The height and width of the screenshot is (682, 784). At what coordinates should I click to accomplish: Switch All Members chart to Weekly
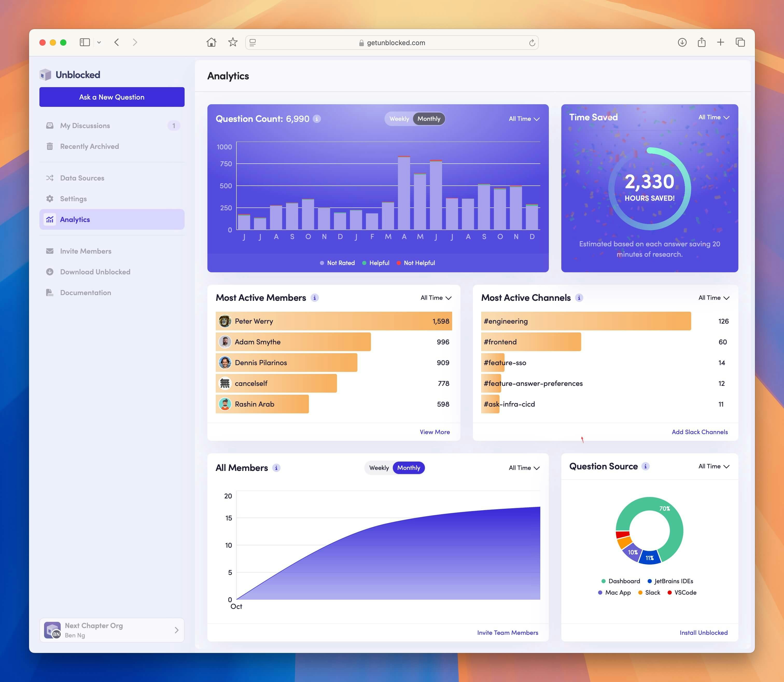(x=379, y=468)
